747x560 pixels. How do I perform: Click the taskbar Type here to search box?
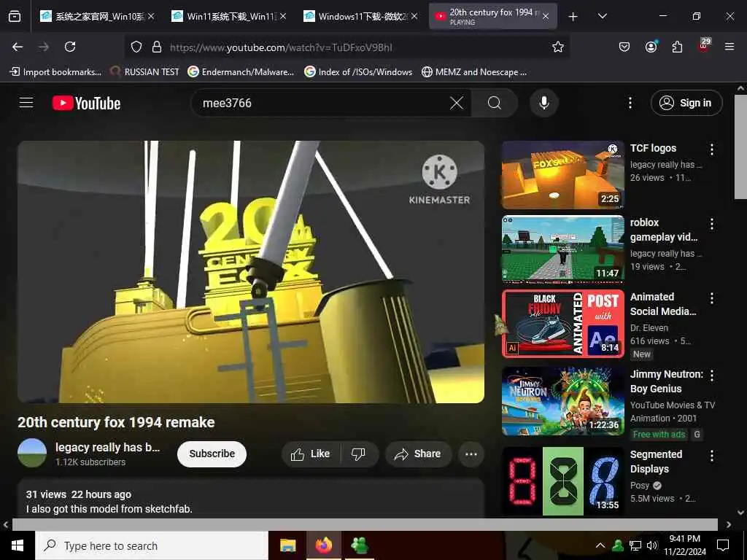click(152, 545)
